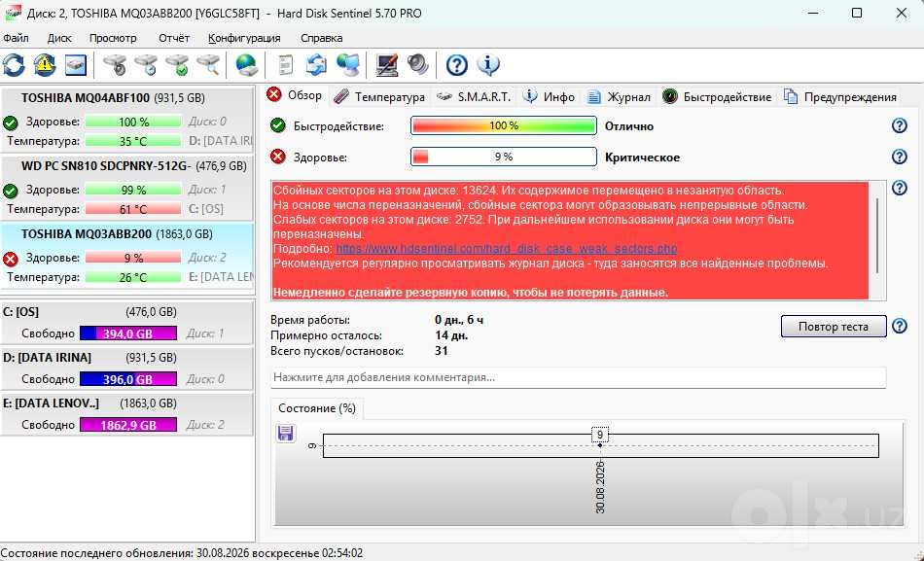Viewport: 924px width, 561px height.
Task: Click the 9 % Здоровье health bar in overview
Action: click(504, 157)
